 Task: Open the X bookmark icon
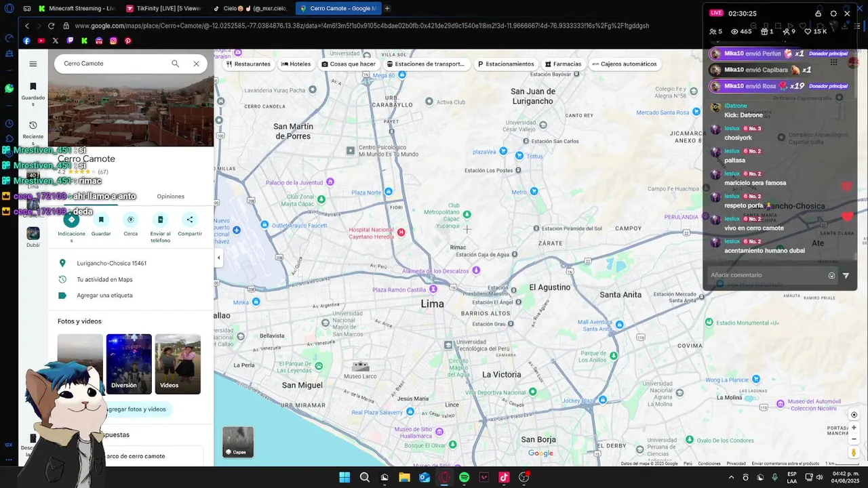click(56, 41)
